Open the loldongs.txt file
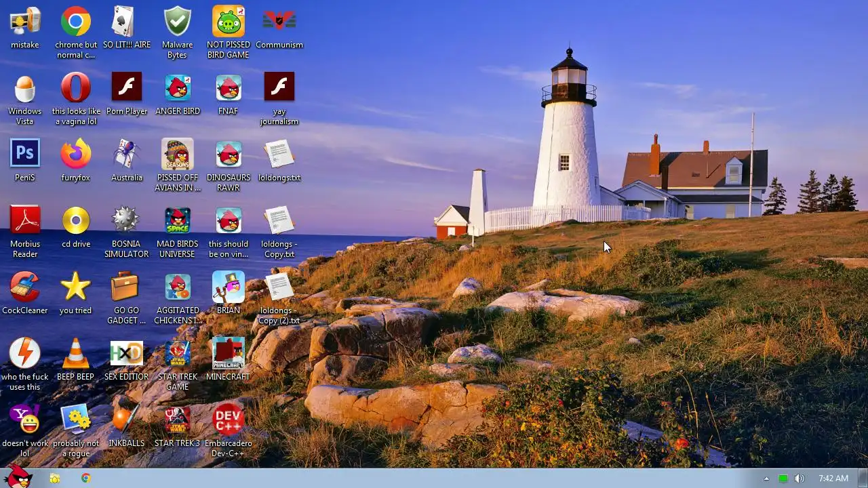 point(279,155)
